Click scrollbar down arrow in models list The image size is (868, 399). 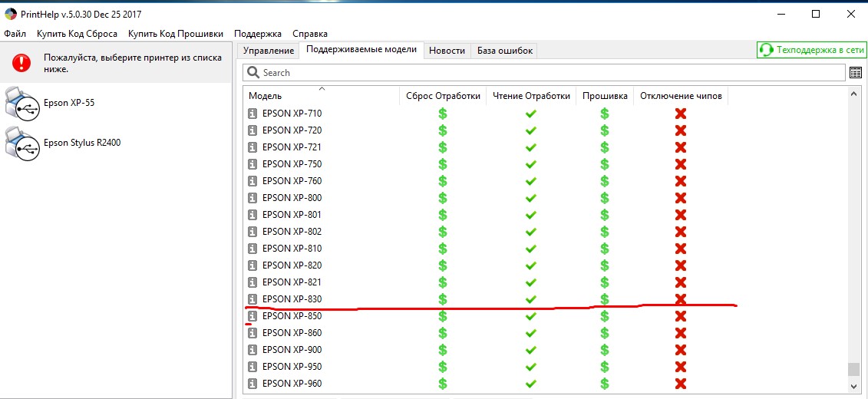(x=854, y=385)
